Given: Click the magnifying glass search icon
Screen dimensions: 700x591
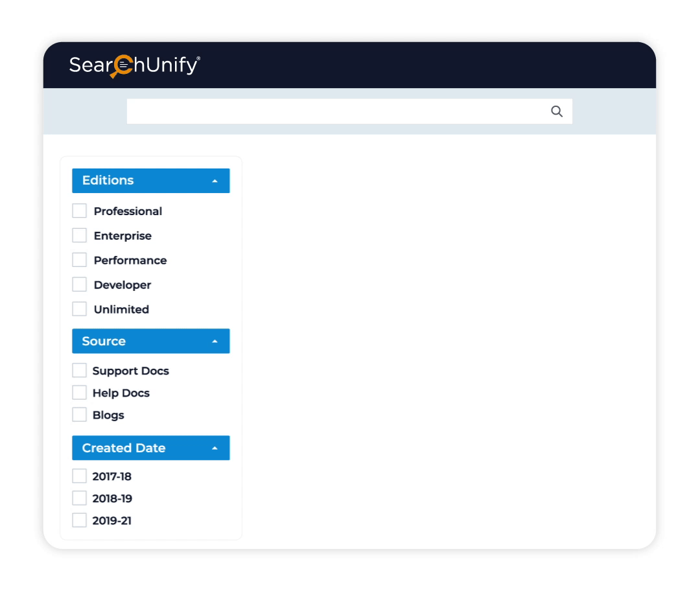Looking at the screenshot, I should [x=556, y=111].
